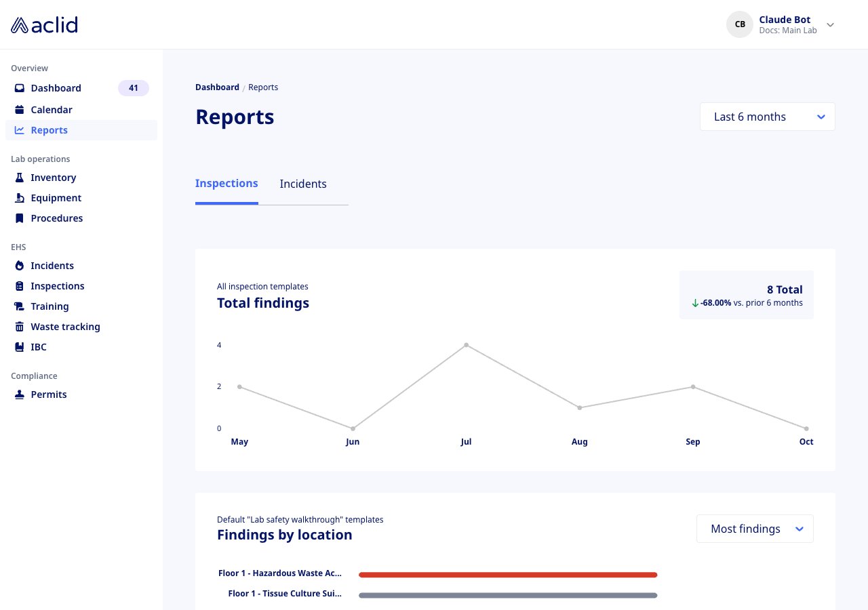Click the Inspections clipboard icon in sidebar
868x610 pixels.
20,286
